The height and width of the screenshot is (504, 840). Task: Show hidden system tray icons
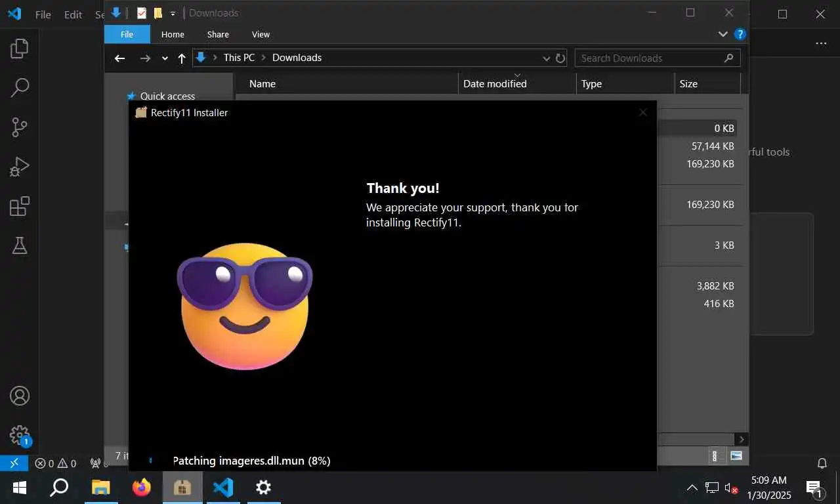[692, 488]
